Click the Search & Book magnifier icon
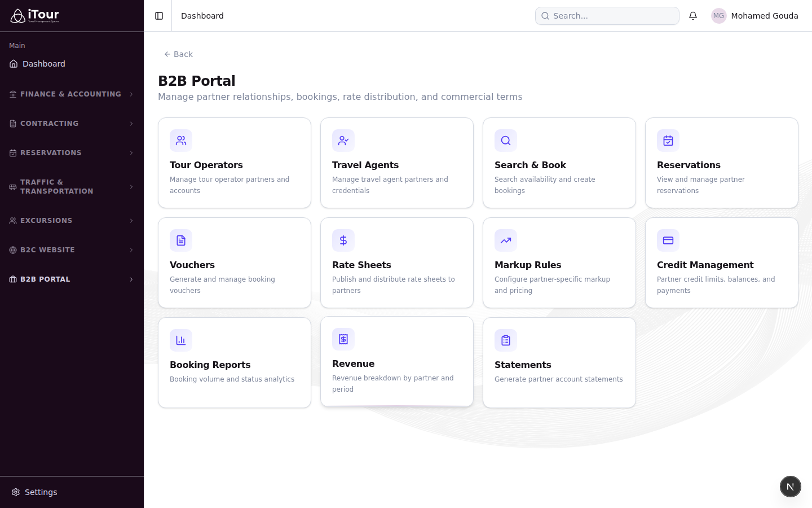 click(x=506, y=141)
